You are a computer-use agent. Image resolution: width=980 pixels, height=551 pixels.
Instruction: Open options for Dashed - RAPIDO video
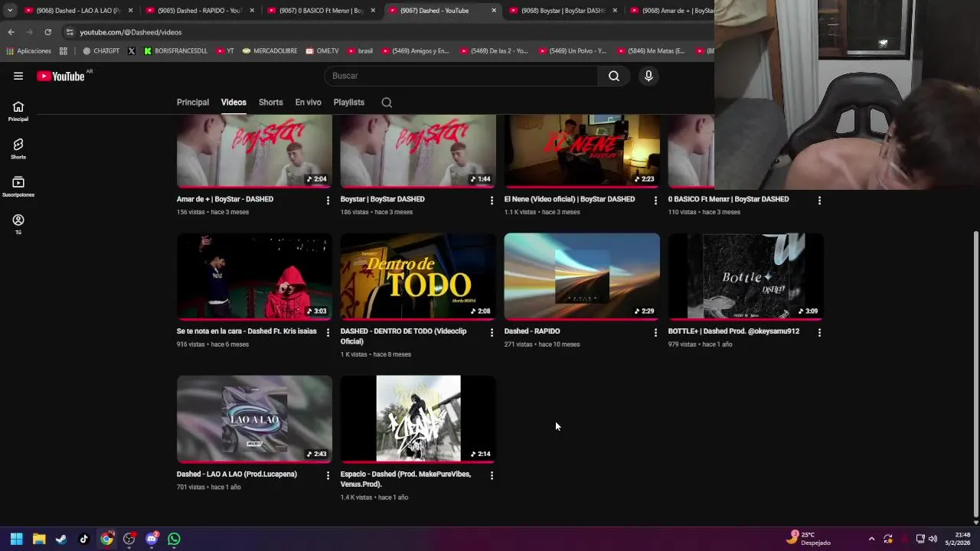(x=655, y=333)
